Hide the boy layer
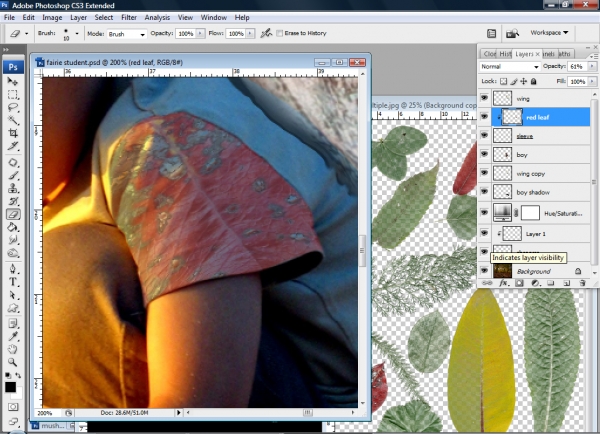 [484, 154]
